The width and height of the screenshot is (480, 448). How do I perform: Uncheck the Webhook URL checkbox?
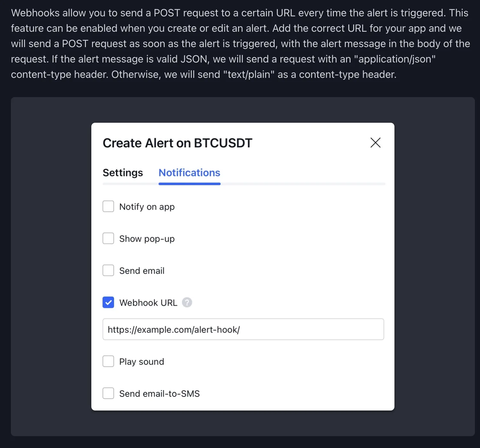pos(108,302)
